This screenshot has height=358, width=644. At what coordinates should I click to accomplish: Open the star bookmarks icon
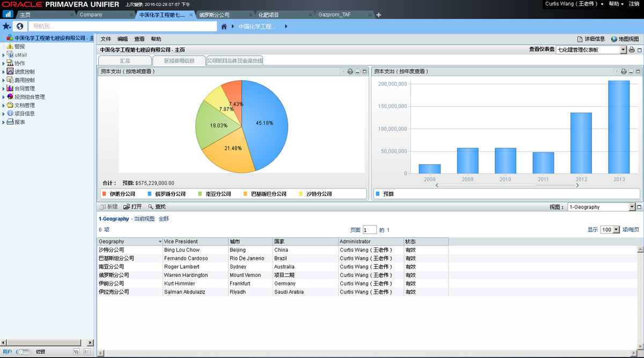[x=6, y=26]
